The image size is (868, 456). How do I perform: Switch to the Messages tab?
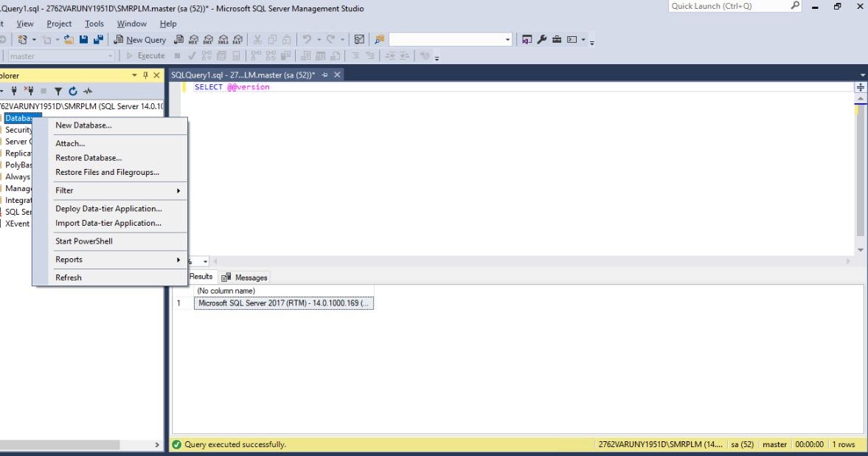pos(245,277)
